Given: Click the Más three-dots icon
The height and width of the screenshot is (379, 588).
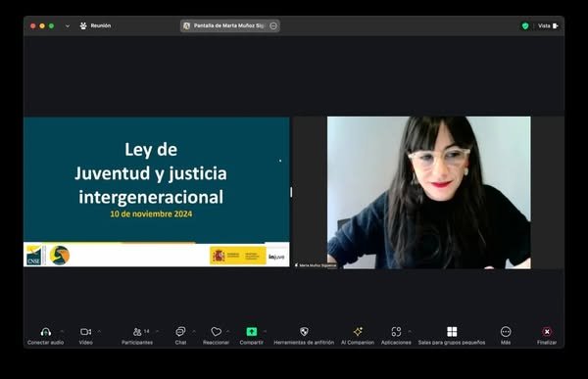Looking at the screenshot, I should (506, 332).
